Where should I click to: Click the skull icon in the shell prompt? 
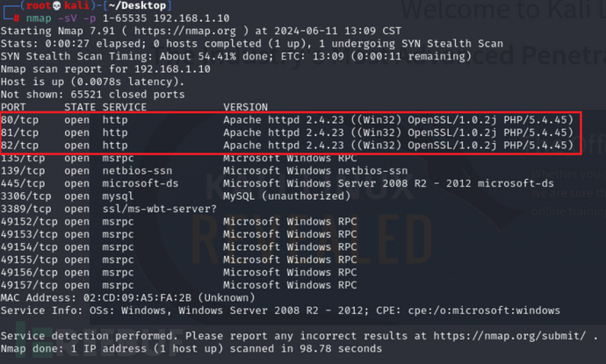coord(44,7)
